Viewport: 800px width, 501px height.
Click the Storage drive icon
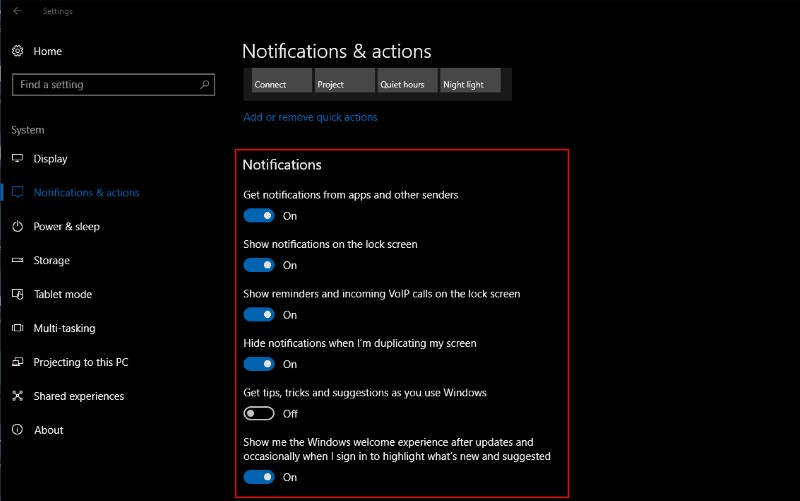point(17,260)
